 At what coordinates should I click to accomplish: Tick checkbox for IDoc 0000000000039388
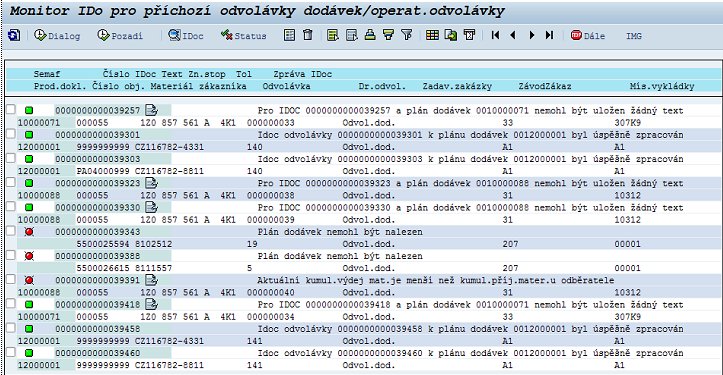pos(11,255)
